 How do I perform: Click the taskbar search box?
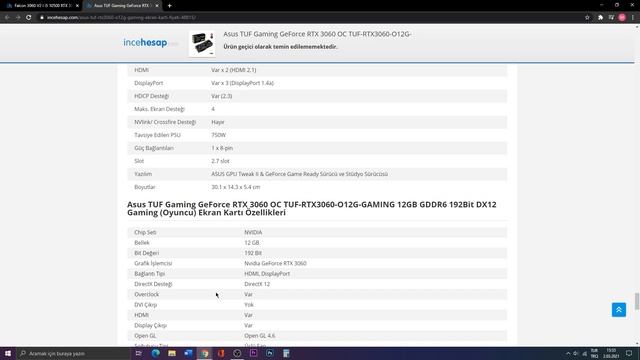pos(73,353)
